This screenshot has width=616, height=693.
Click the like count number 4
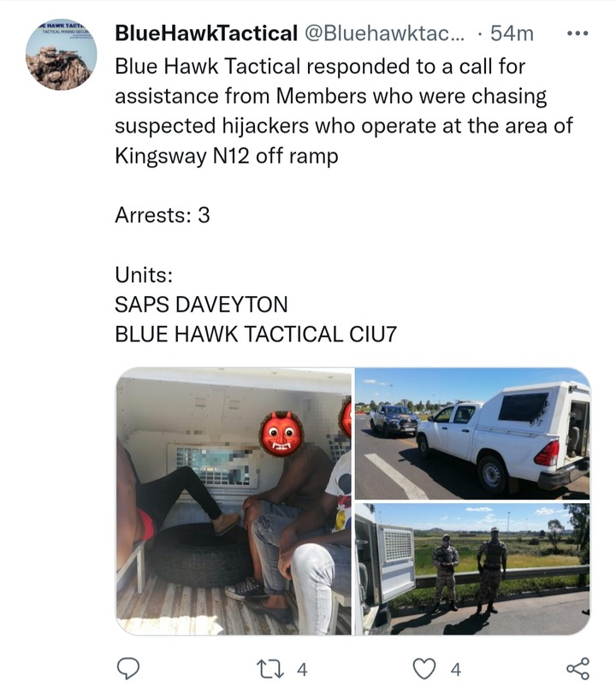(456, 670)
